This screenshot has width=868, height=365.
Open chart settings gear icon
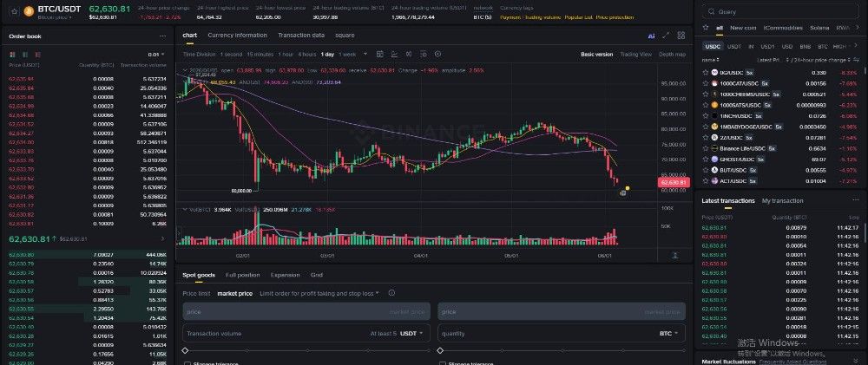pos(437,55)
